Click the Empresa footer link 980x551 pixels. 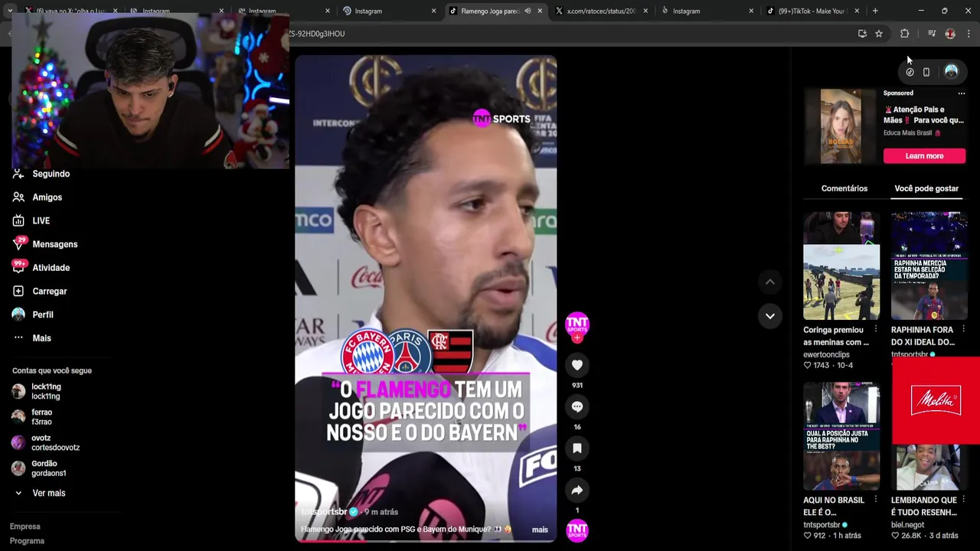[x=24, y=527]
